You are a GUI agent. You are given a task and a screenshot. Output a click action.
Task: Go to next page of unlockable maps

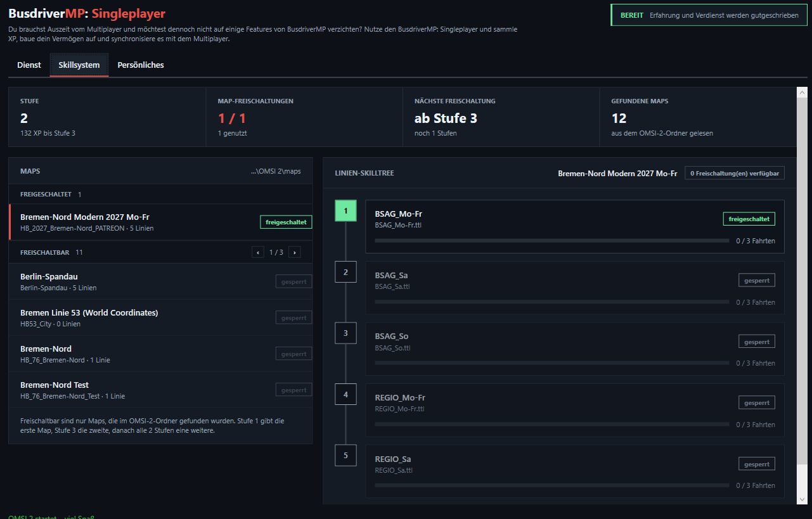(x=294, y=252)
